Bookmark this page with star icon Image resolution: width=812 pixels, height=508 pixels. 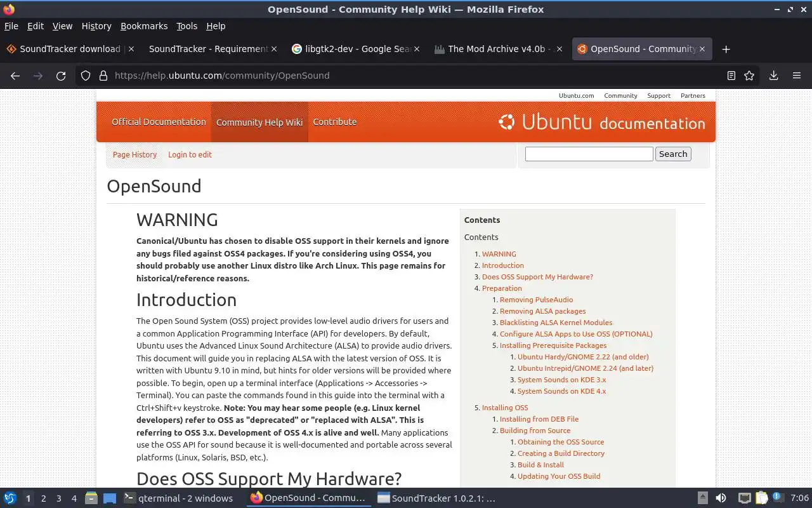tap(749, 76)
